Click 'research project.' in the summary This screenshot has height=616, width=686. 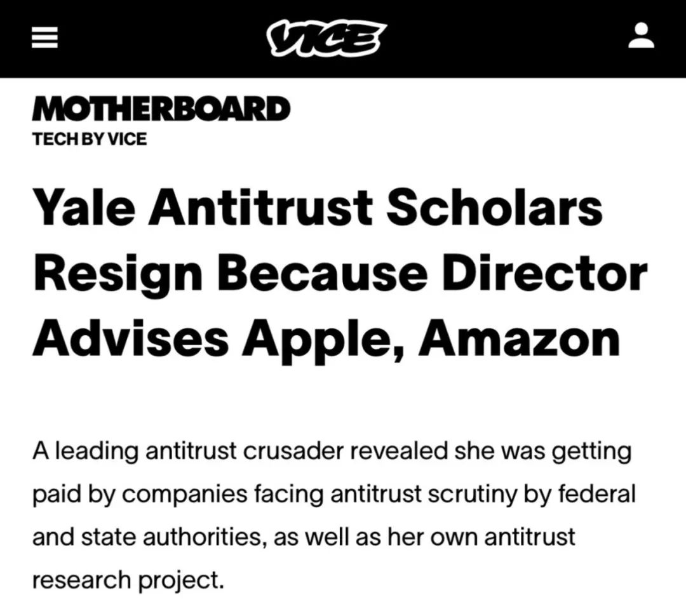click(128, 579)
